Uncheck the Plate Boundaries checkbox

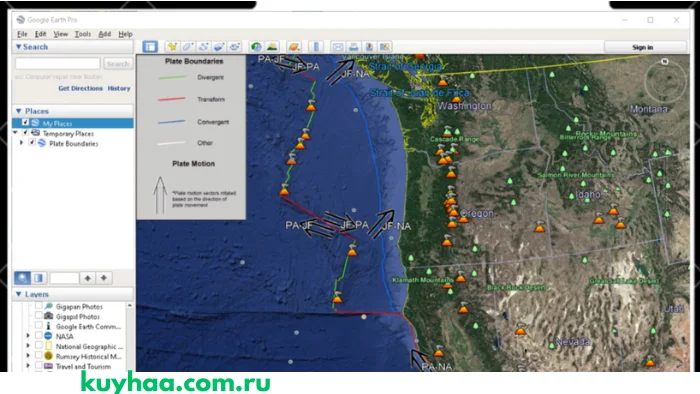32,142
